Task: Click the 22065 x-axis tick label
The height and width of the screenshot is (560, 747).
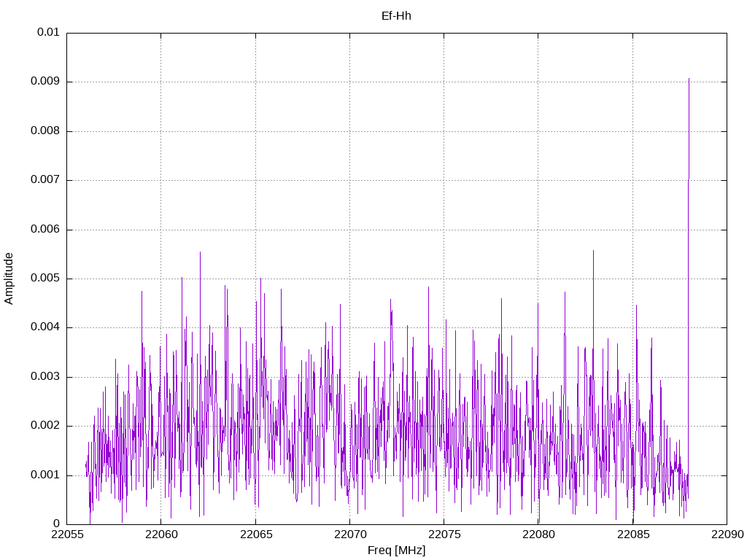Action: click(x=255, y=536)
